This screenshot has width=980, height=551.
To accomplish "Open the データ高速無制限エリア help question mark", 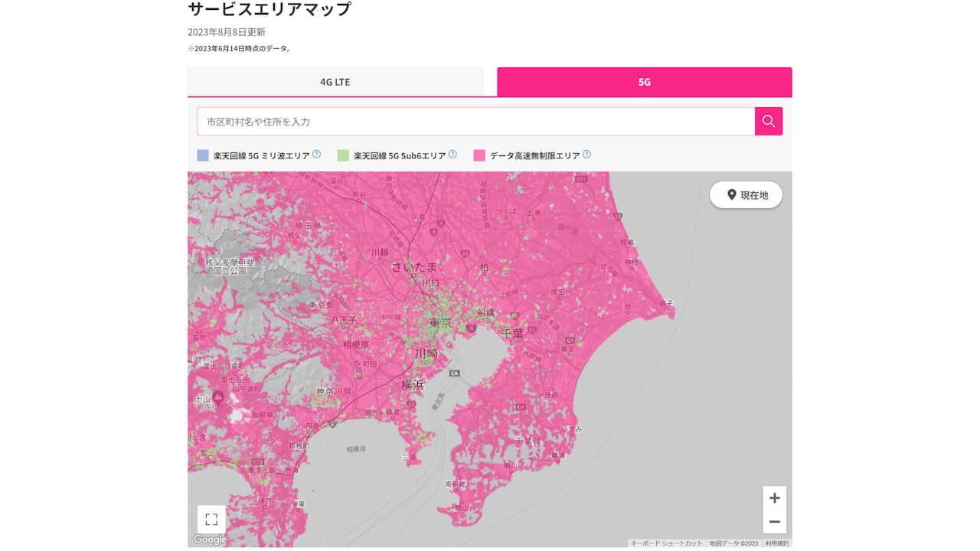I will point(586,154).
